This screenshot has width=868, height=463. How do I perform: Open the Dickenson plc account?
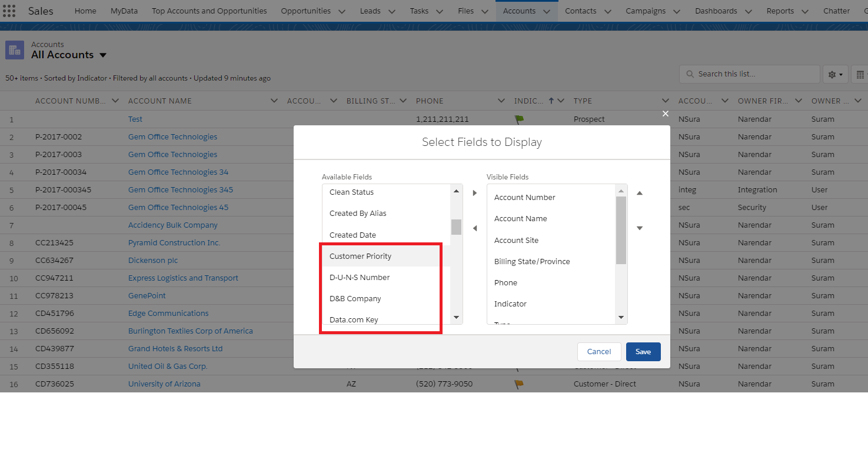tap(153, 261)
